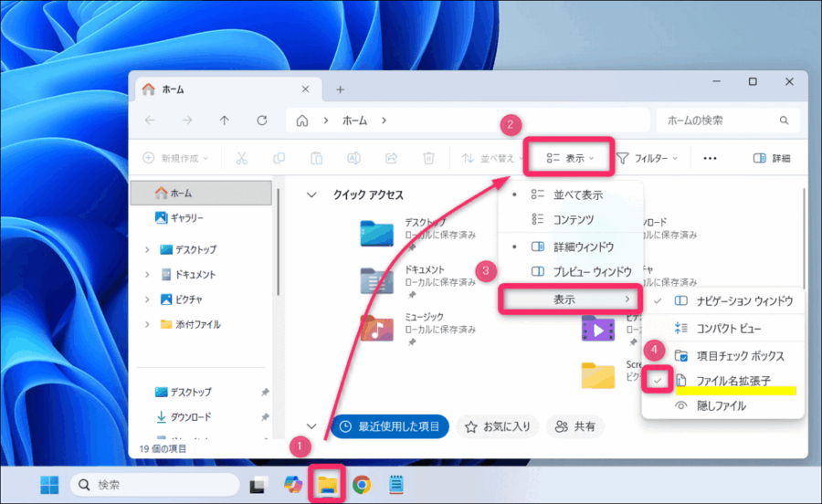The width and height of the screenshot is (822, 504).
Task: Click the search magnifier in ホームの検索 box
Action: [x=784, y=121]
